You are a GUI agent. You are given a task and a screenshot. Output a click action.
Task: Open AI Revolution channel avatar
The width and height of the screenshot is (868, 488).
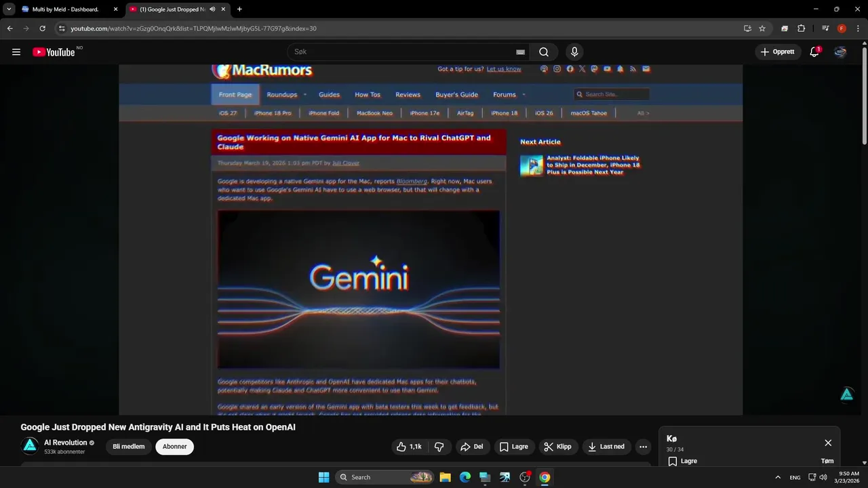30,446
